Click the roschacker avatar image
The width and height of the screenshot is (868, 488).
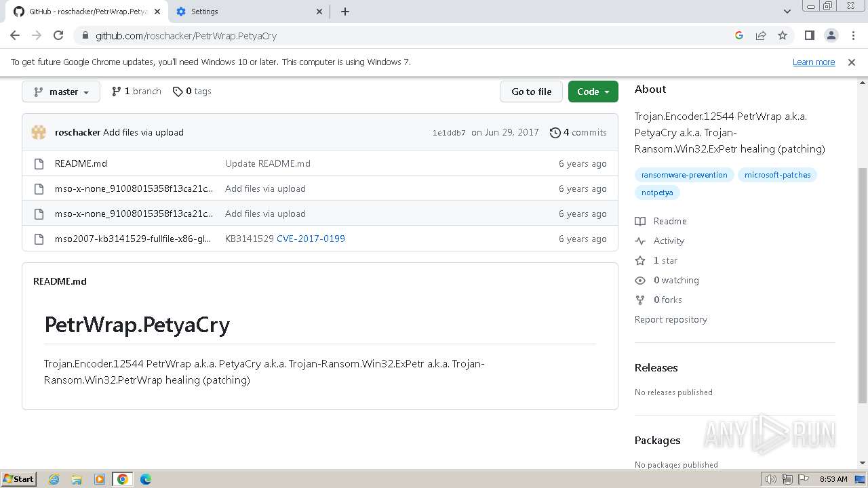pyautogui.click(x=39, y=132)
